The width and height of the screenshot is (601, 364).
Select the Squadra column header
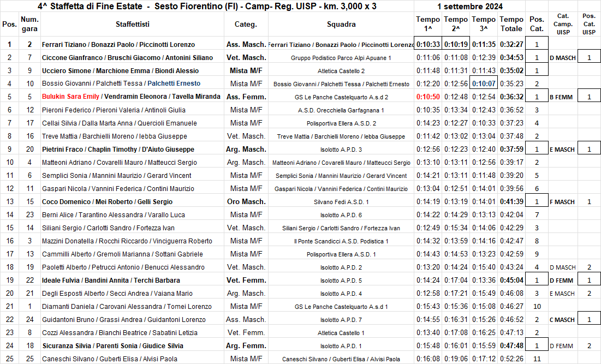(341, 25)
